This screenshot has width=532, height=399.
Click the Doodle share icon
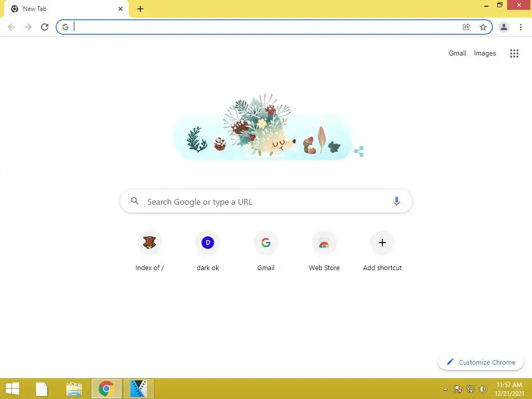coord(359,151)
